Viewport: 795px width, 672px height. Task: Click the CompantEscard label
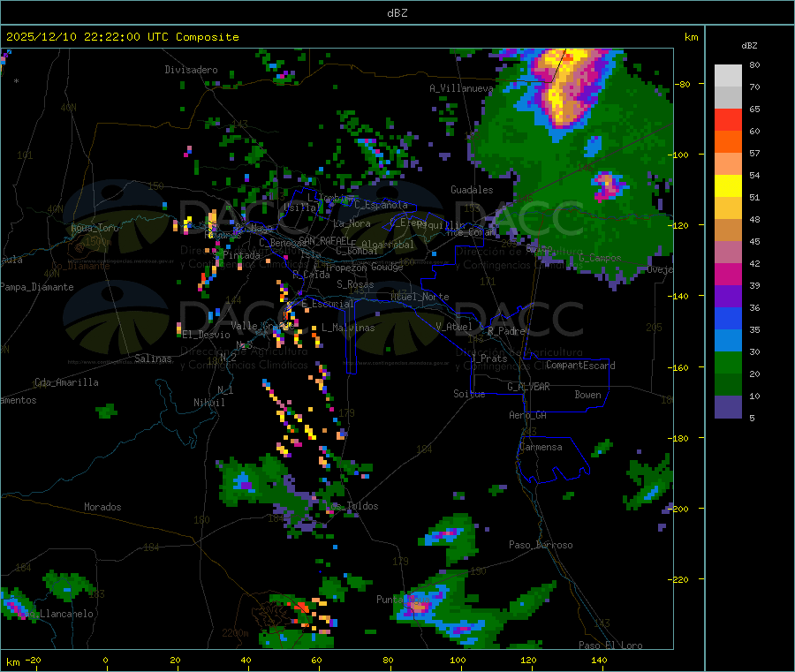tap(580, 365)
